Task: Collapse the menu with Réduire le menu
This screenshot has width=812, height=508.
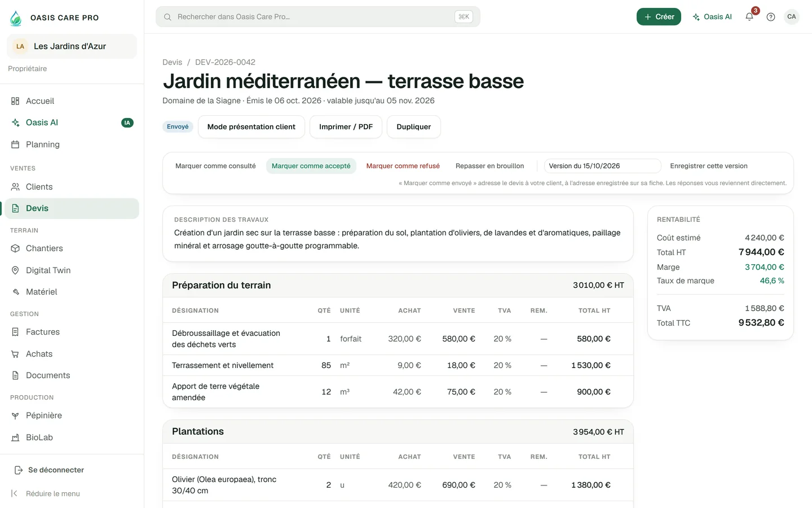Action: tap(46, 493)
